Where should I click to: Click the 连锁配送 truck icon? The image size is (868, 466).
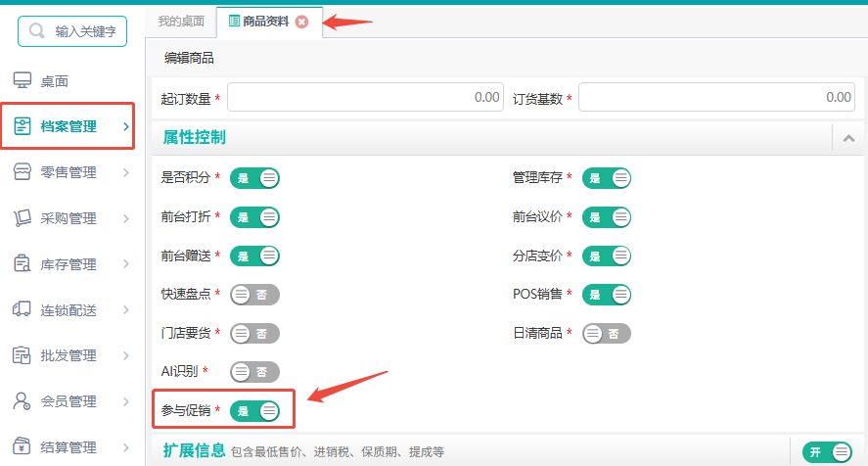click(x=23, y=309)
